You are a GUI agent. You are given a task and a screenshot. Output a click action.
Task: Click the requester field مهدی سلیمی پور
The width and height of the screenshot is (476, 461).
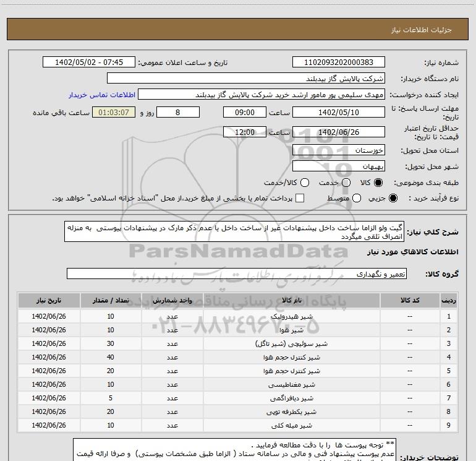coord(261,95)
